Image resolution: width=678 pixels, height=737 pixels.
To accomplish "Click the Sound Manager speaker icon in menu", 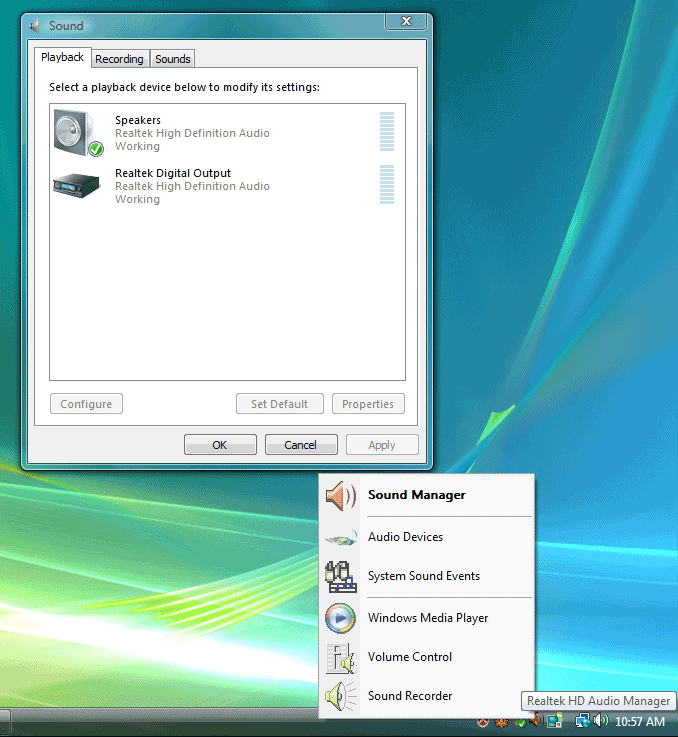I will (341, 496).
